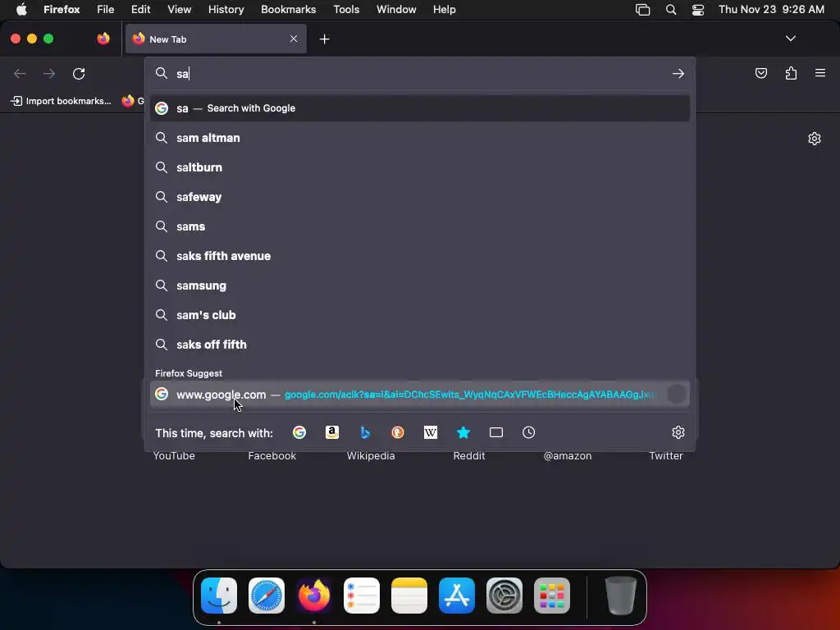Open search settings gear in the suggestions panel
The image size is (840, 630).
[678, 432]
